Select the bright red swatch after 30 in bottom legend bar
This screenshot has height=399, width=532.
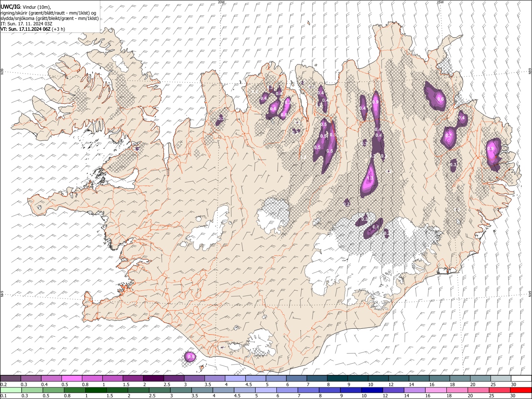[521, 390]
